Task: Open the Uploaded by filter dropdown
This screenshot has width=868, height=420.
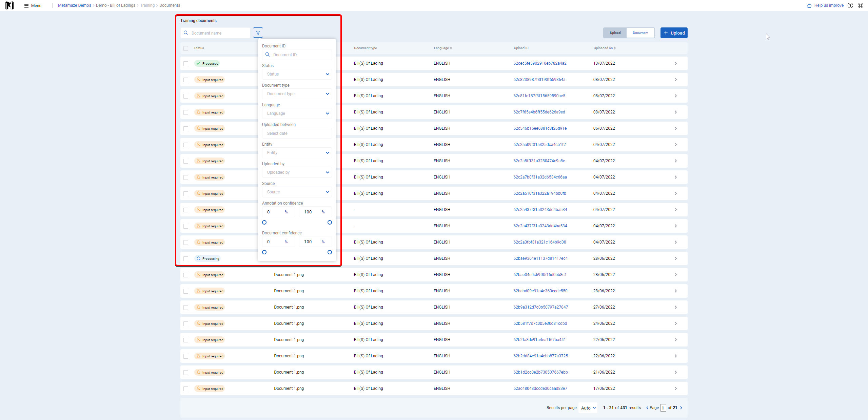Action: point(297,172)
